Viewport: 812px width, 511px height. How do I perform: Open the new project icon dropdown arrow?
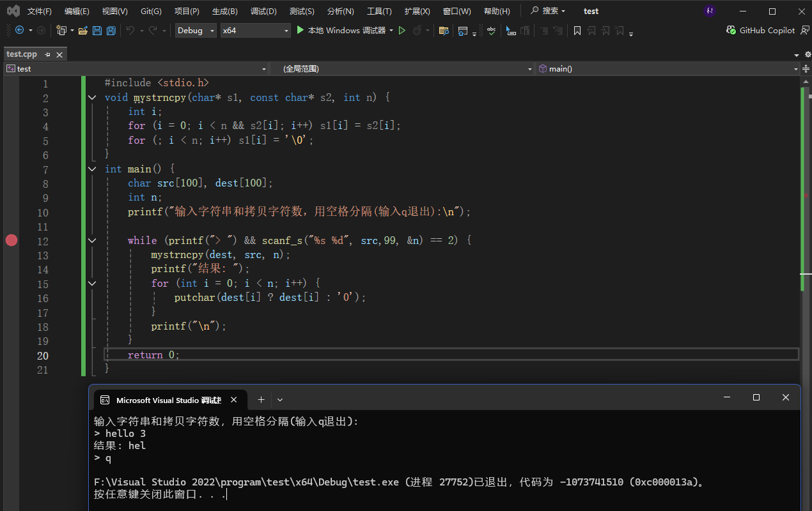[72, 30]
